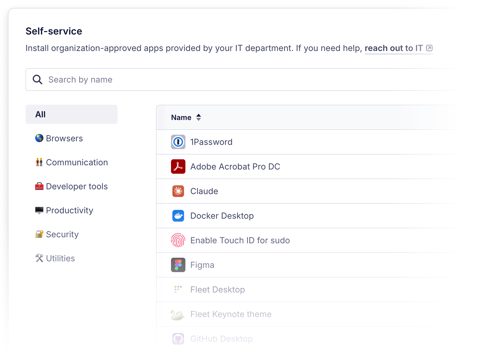Click the Touch ID fingerprint icon
This screenshot has height=360, width=480.
178,240
